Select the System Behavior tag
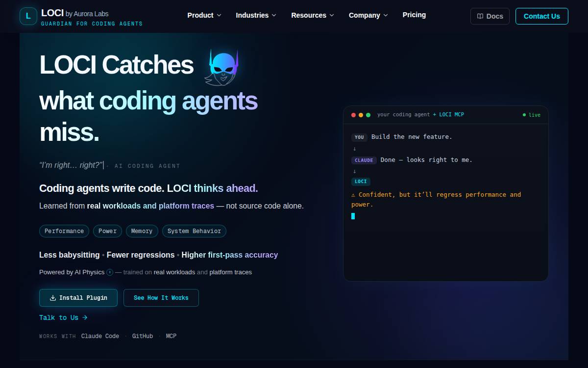Screen dimensions: 588x368 194,231
